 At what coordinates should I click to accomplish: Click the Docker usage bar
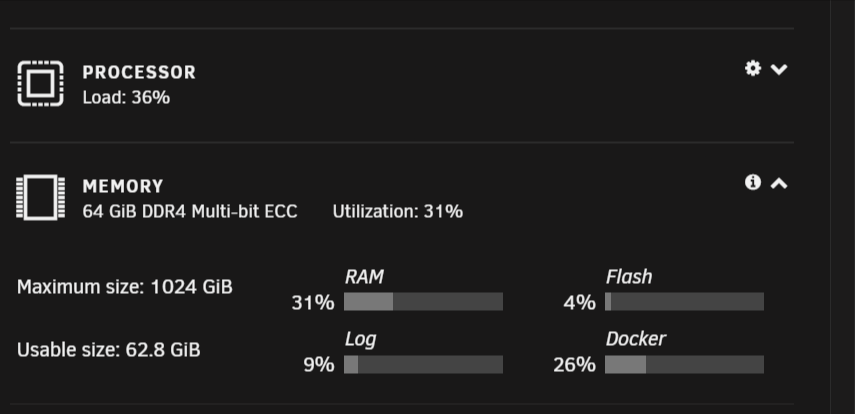pyautogui.click(x=684, y=364)
